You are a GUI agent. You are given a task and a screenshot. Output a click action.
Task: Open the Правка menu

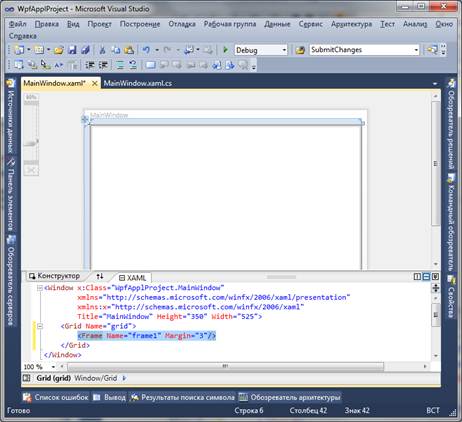coord(47,24)
